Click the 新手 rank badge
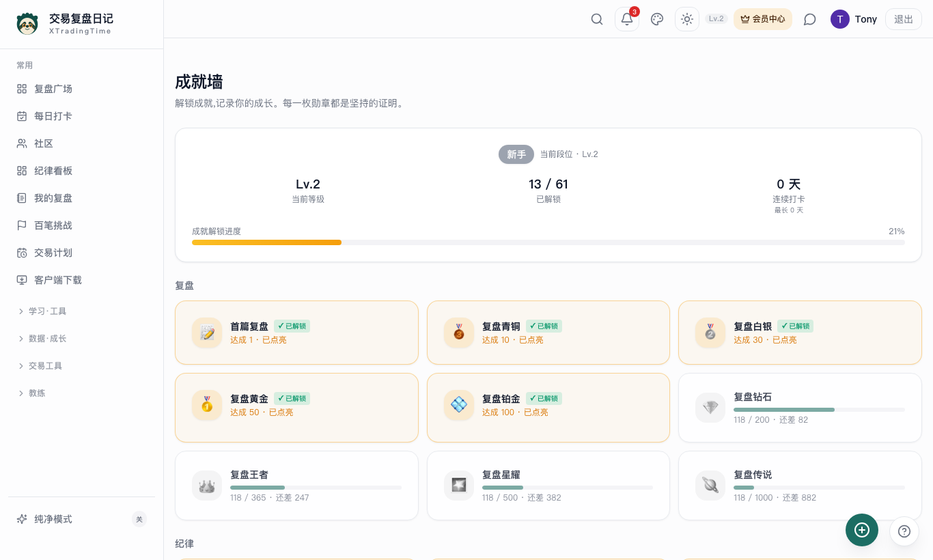The width and height of the screenshot is (933, 560). coord(516,154)
